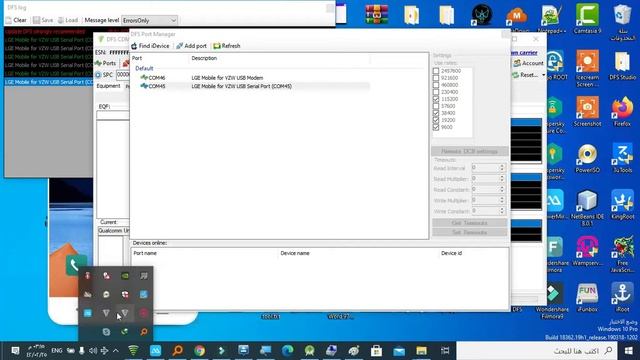Click the Write Multiplier spinner arrows

click(x=502, y=200)
